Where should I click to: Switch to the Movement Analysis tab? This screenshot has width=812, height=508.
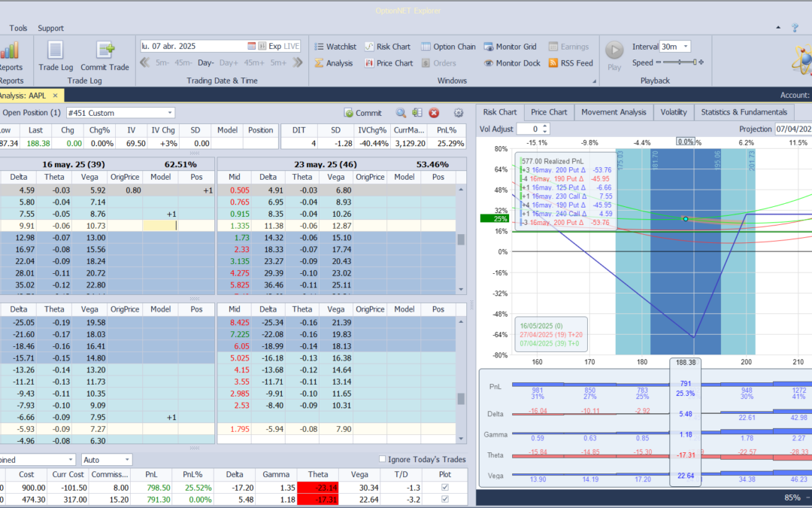[x=614, y=112]
